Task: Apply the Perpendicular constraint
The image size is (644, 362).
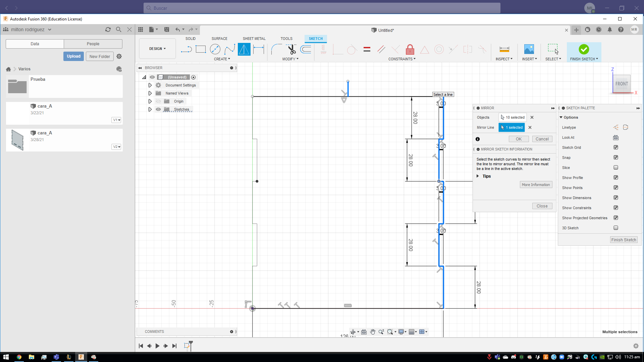Action: click(x=395, y=50)
